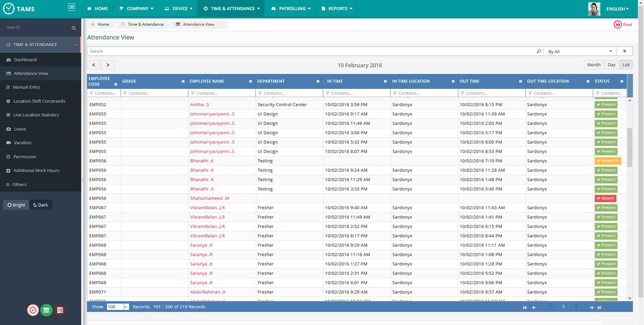Open the By All filter dropdown
644x325 pixels.
[x=580, y=51]
